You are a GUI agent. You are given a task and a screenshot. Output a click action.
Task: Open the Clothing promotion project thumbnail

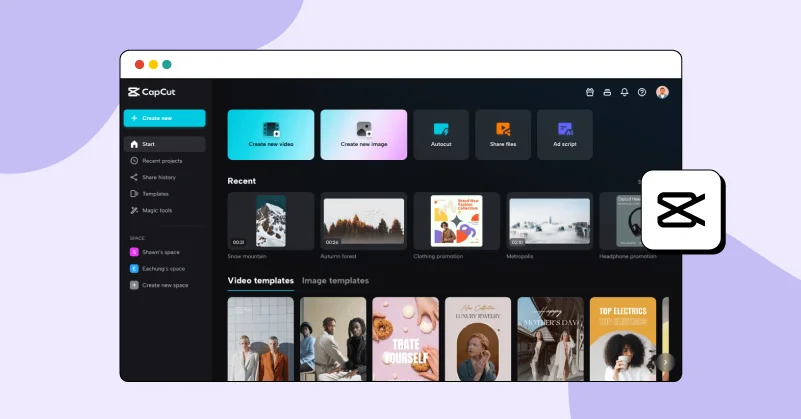coord(456,221)
